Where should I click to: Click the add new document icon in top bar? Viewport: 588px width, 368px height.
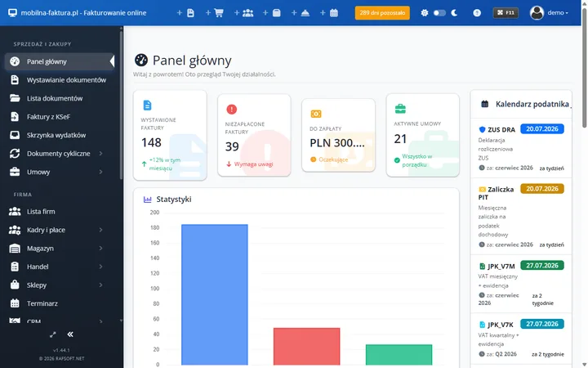point(186,13)
